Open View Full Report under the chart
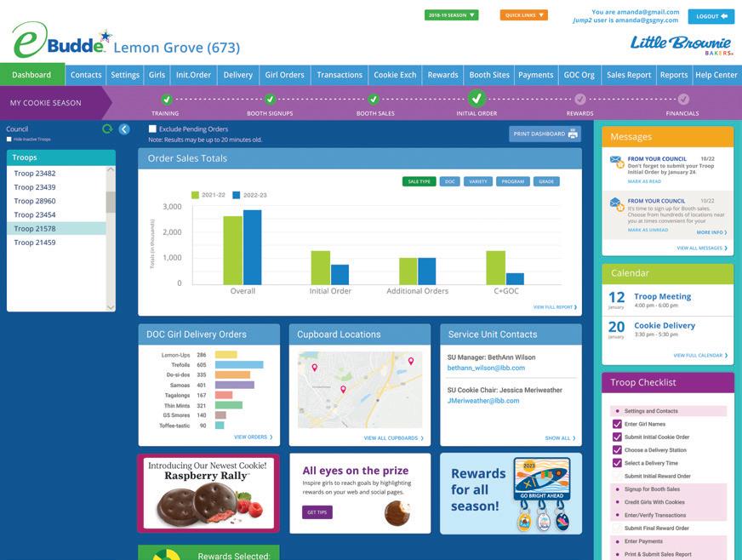The image size is (742, 560). 555,307
